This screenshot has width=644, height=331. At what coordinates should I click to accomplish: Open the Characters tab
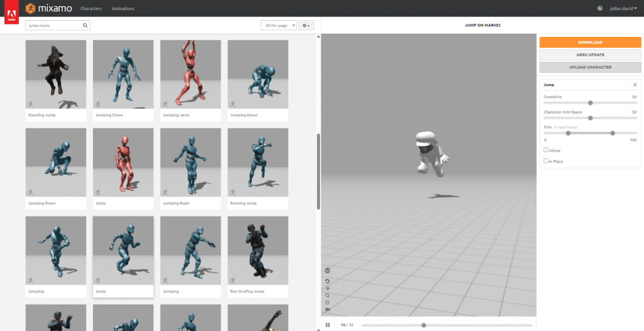pyautogui.click(x=91, y=8)
